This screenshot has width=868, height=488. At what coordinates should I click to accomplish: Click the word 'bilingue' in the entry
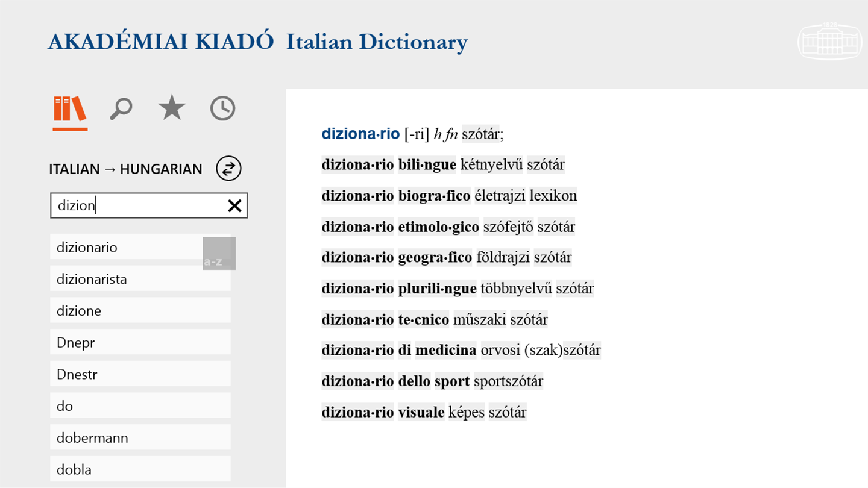click(427, 164)
